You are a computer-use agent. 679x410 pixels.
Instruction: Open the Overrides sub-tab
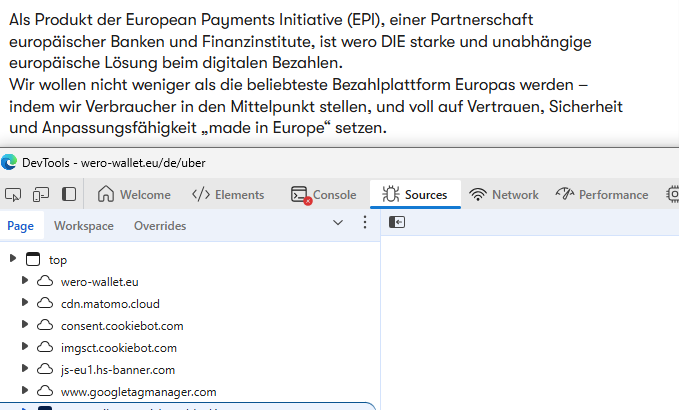click(x=160, y=226)
